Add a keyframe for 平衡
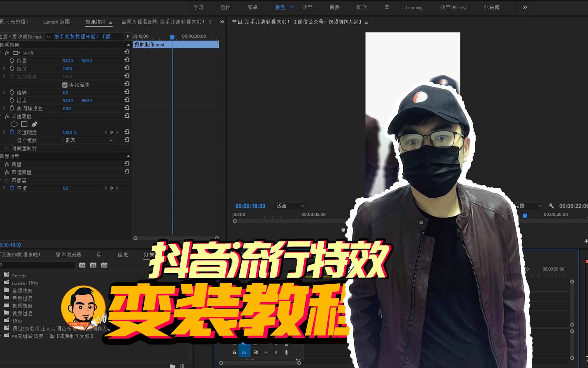Image resolution: width=588 pixels, height=368 pixels. click(111, 188)
